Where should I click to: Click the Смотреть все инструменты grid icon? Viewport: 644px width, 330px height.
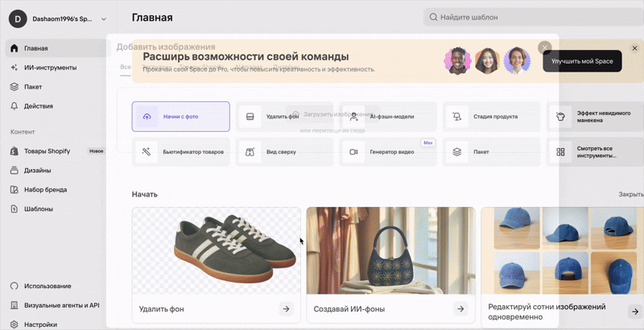point(560,152)
